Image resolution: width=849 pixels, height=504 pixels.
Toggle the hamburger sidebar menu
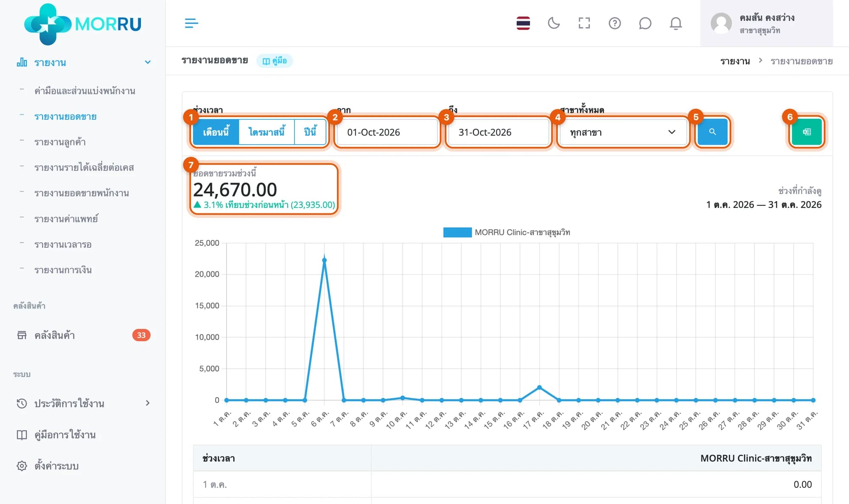(191, 23)
